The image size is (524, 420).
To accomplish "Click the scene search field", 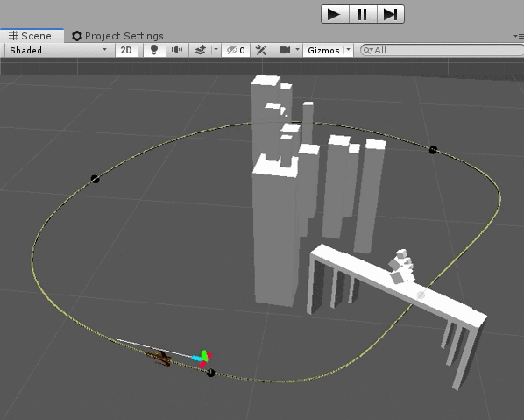I will pos(442,50).
